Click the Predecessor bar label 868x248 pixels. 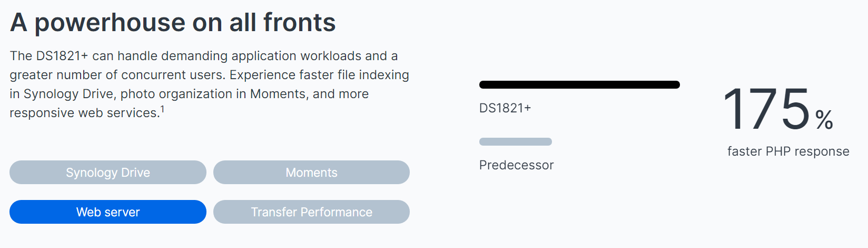click(516, 165)
